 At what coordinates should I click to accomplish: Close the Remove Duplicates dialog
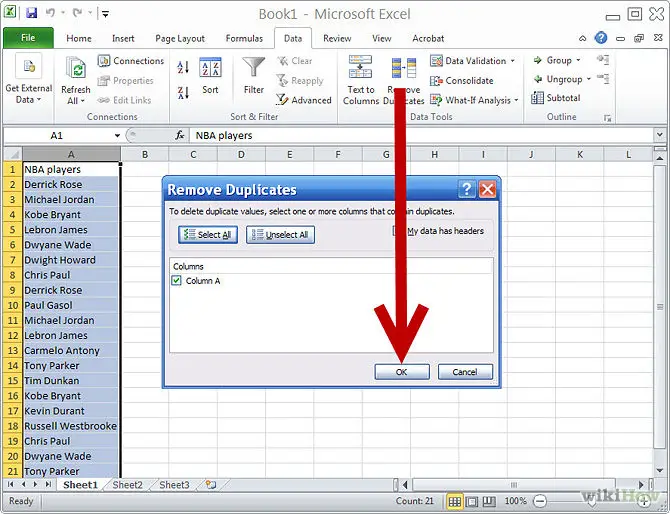pos(487,189)
